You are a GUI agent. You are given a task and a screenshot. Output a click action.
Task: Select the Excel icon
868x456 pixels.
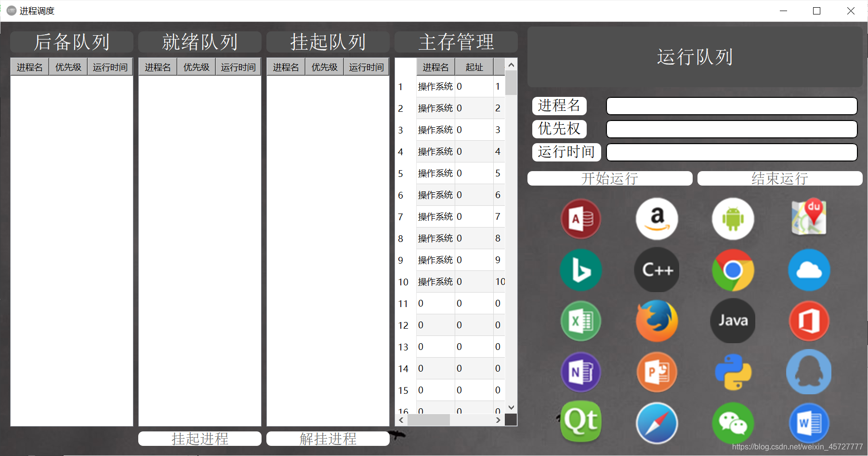(580, 321)
